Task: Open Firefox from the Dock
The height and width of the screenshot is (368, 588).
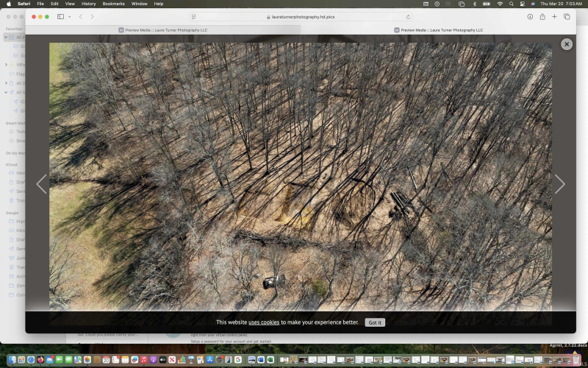Action: click(x=40, y=360)
